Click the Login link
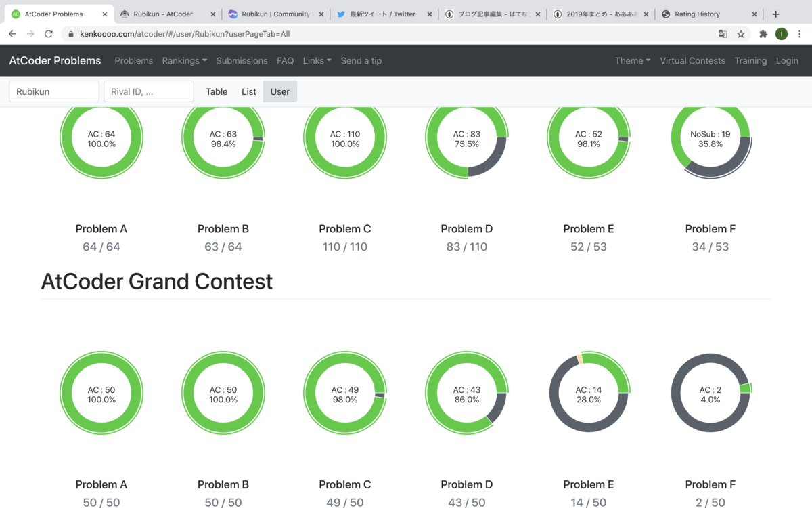 pyautogui.click(x=787, y=60)
